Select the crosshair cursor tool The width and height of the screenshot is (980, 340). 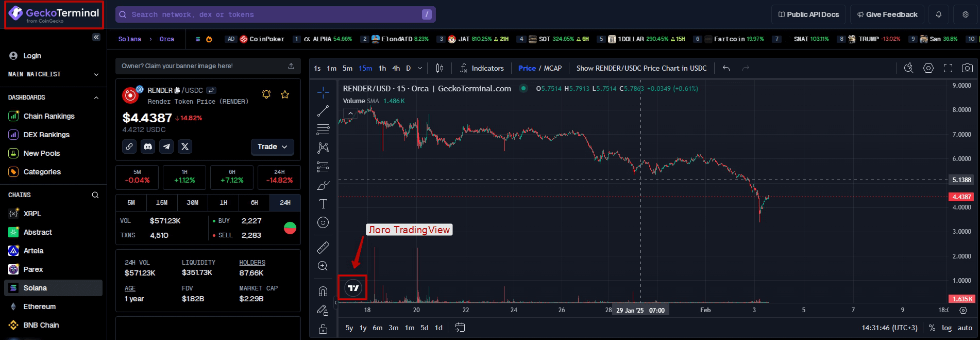[323, 92]
